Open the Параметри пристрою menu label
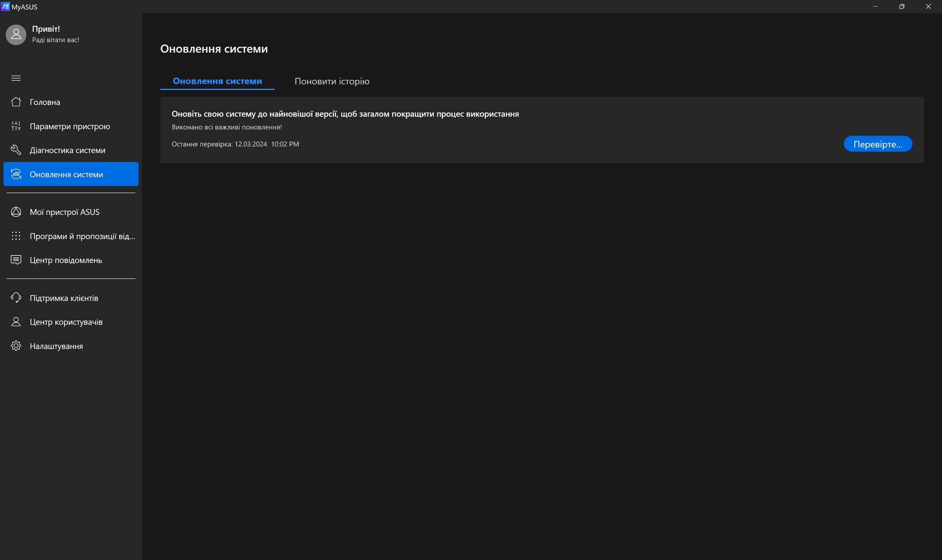The height and width of the screenshot is (560, 942). click(70, 126)
